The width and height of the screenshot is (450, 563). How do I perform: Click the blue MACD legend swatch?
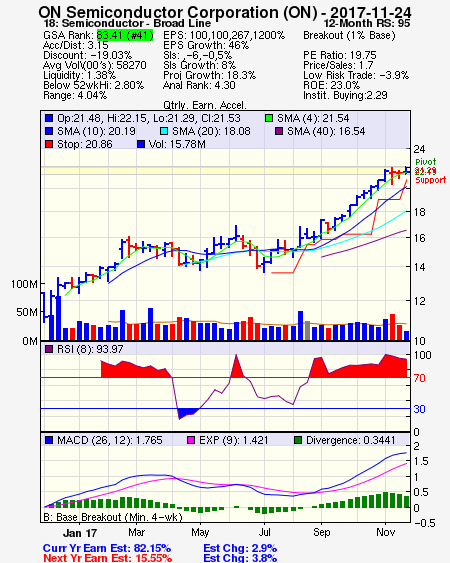coord(49,440)
